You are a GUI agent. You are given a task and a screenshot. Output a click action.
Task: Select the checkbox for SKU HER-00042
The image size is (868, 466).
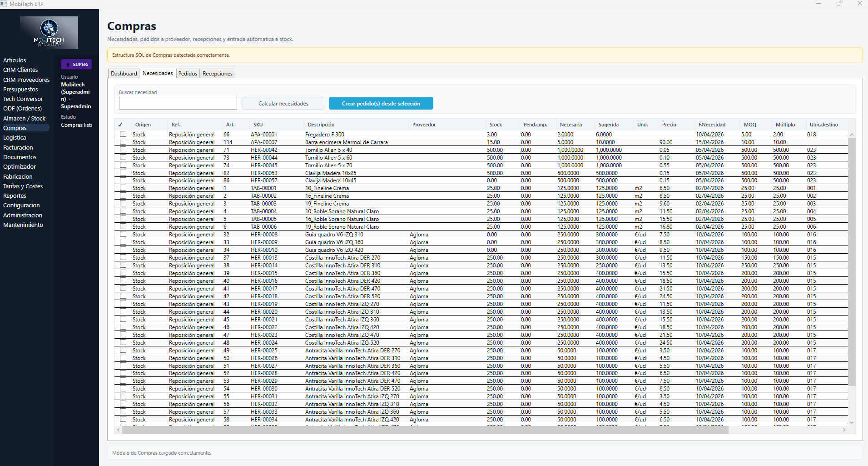[123, 150]
